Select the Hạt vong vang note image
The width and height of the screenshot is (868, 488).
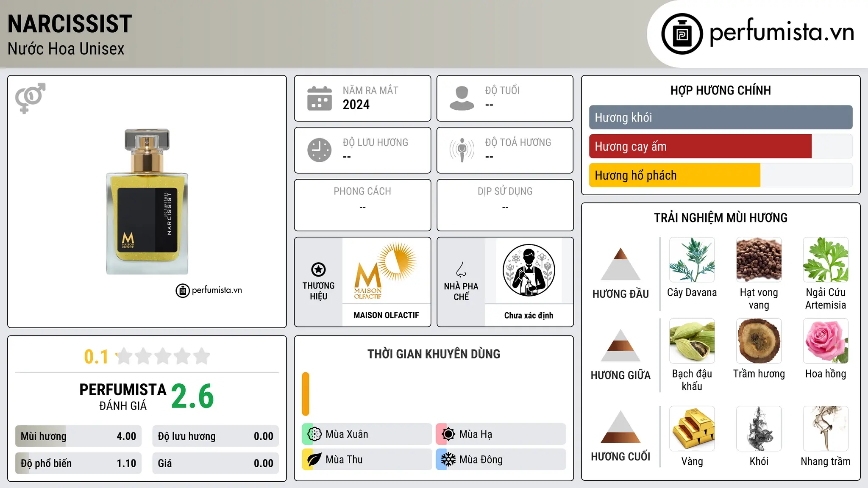[759, 260]
